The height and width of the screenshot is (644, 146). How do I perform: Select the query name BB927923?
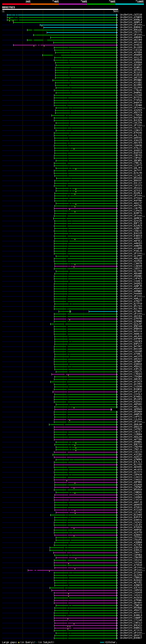click(8, 7)
